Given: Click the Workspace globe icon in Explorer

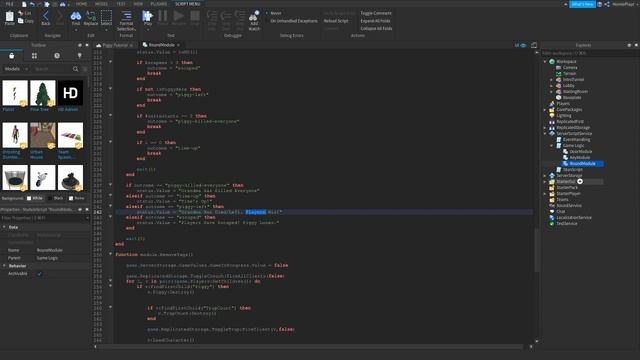Looking at the screenshot, I should point(552,62).
